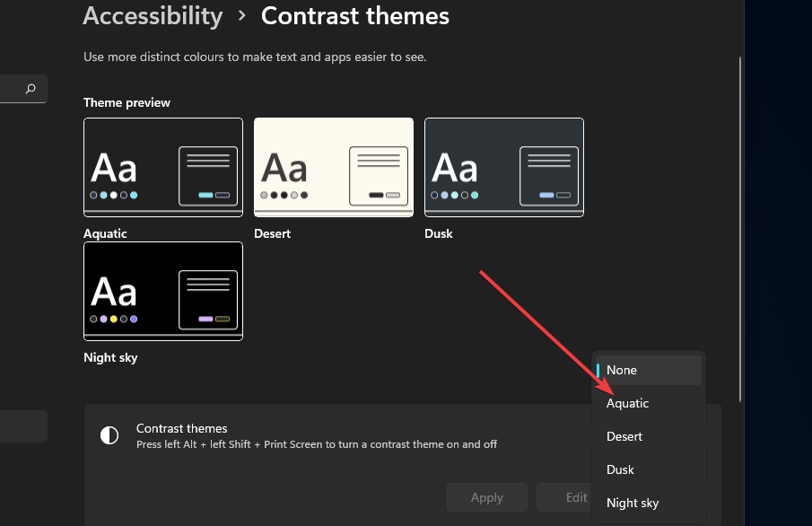Choose "Aquatic" from the open dropdown list
812x526 pixels.
(627, 403)
